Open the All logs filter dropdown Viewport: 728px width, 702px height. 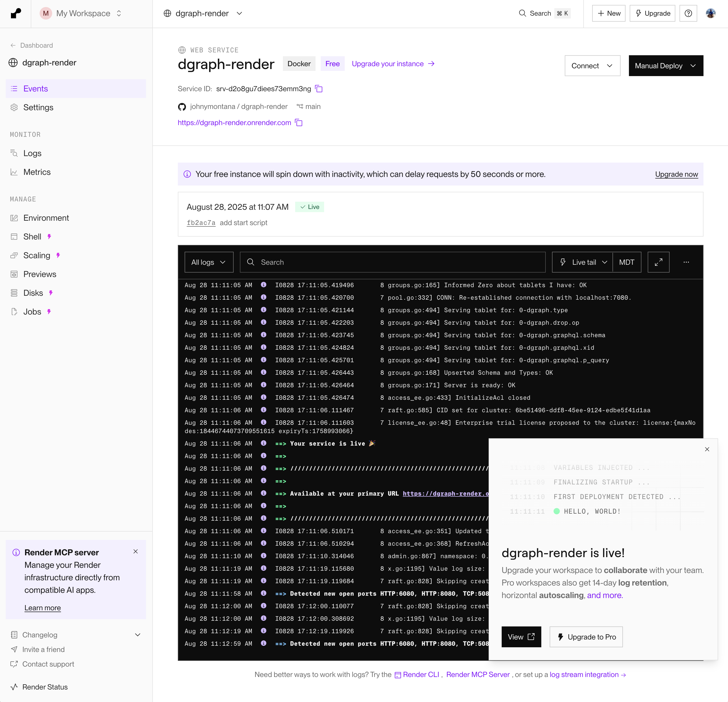[209, 262]
